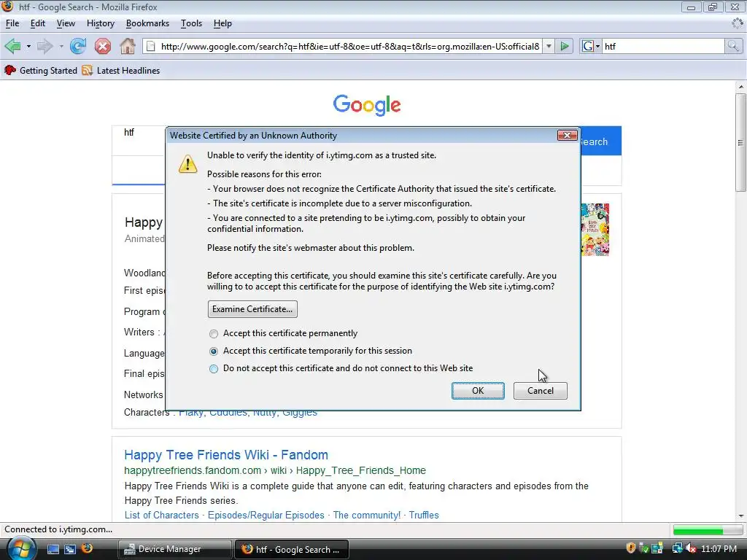Open The community! sublink
The width and height of the screenshot is (747, 560).
(x=367, y=516)
